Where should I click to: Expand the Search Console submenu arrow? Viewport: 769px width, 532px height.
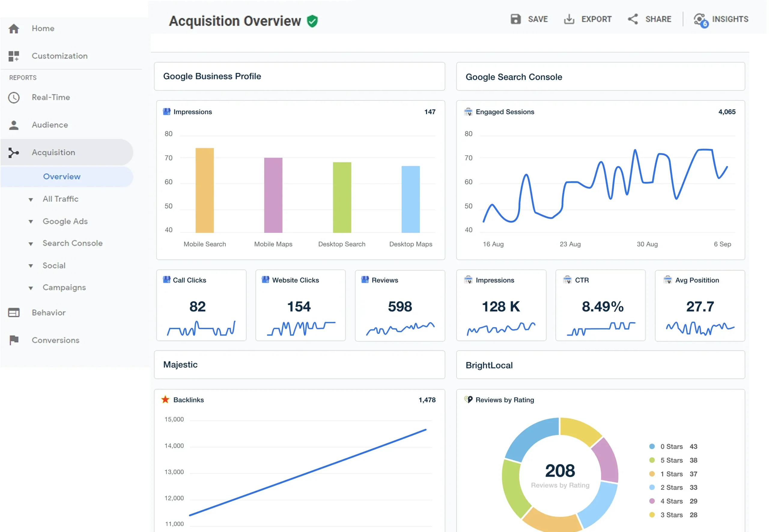pyautogui.click(x=31, y=244)
